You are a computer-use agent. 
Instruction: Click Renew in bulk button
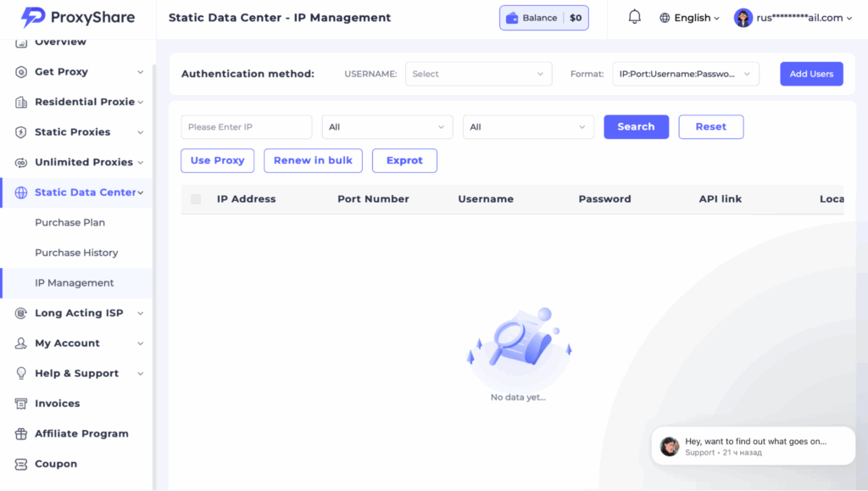[x=313, y=160]
